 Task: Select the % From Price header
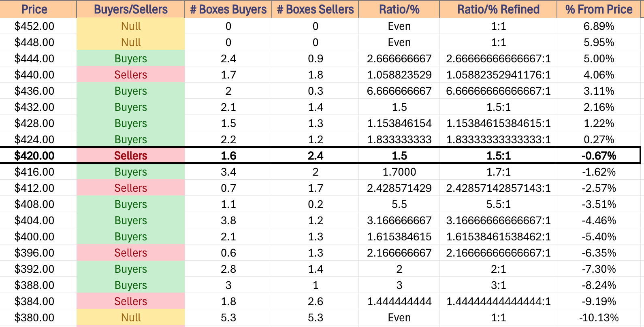(599, 9)
